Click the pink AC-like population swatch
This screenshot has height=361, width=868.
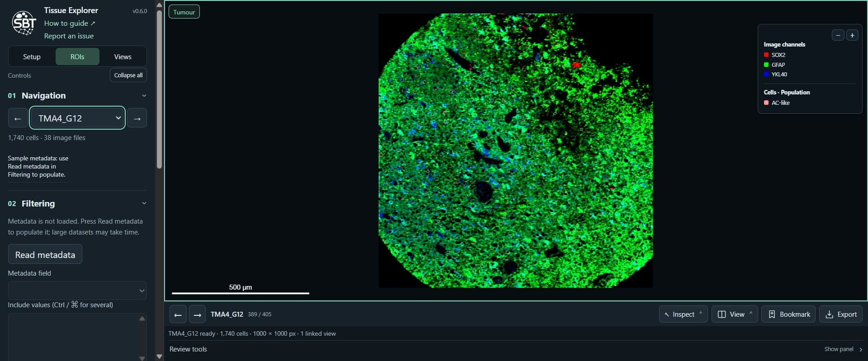(x=766, y=103)
